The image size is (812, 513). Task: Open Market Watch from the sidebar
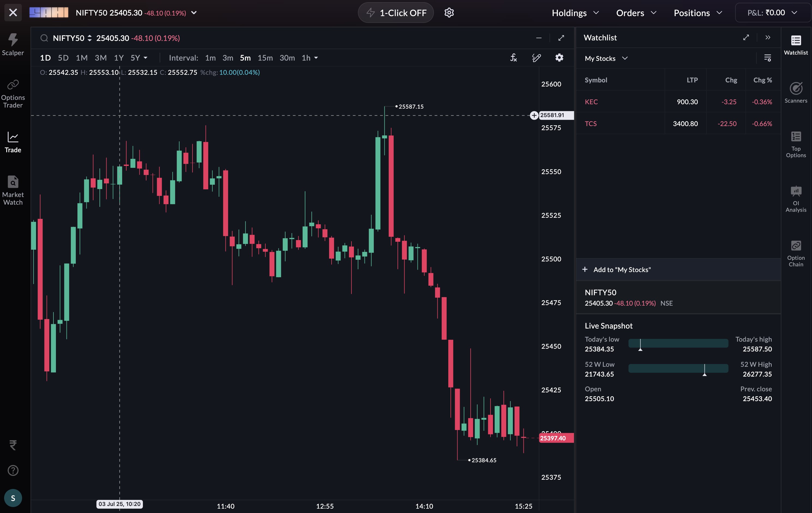coord(13,191)
